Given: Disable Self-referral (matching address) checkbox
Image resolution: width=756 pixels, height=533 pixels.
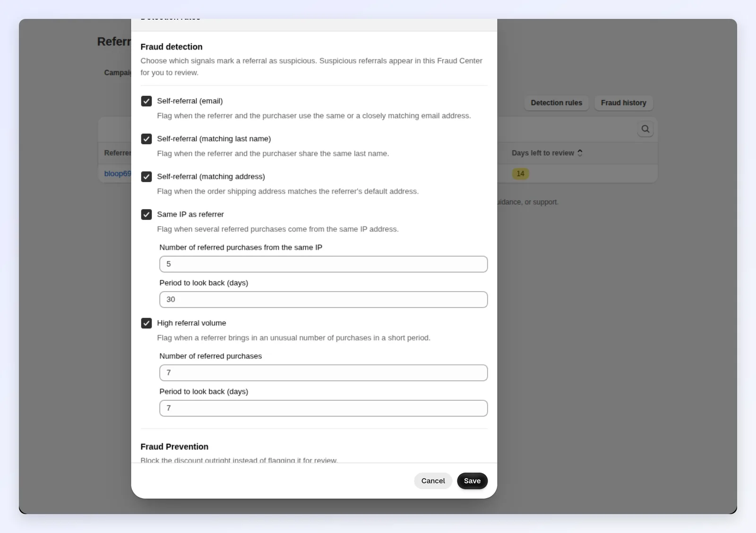Looking at the screenshot, I should pyautogui.click(x=146, y=177).
